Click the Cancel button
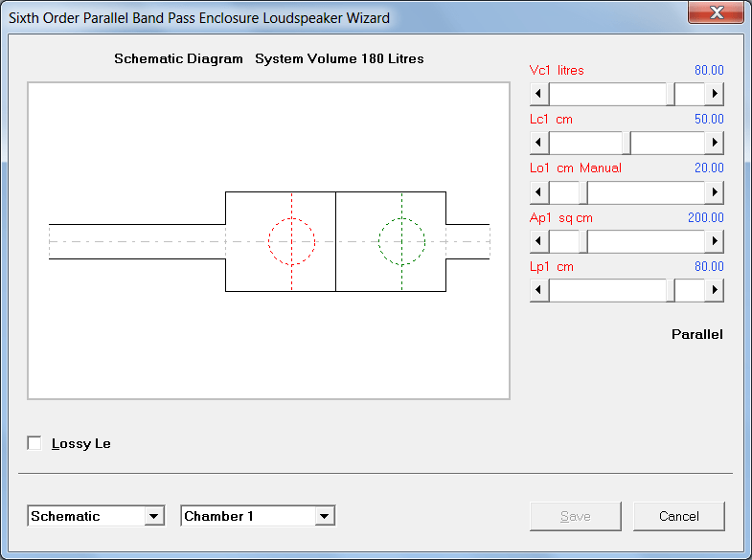This screenshot has width=752, height=560. (x=678, y=516)
